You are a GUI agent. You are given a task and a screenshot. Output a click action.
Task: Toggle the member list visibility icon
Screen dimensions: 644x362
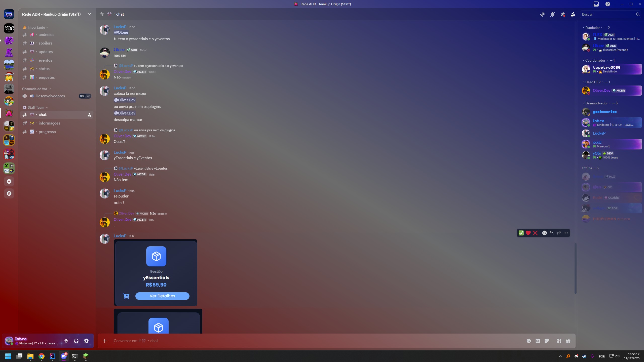[x=573, y=14]
